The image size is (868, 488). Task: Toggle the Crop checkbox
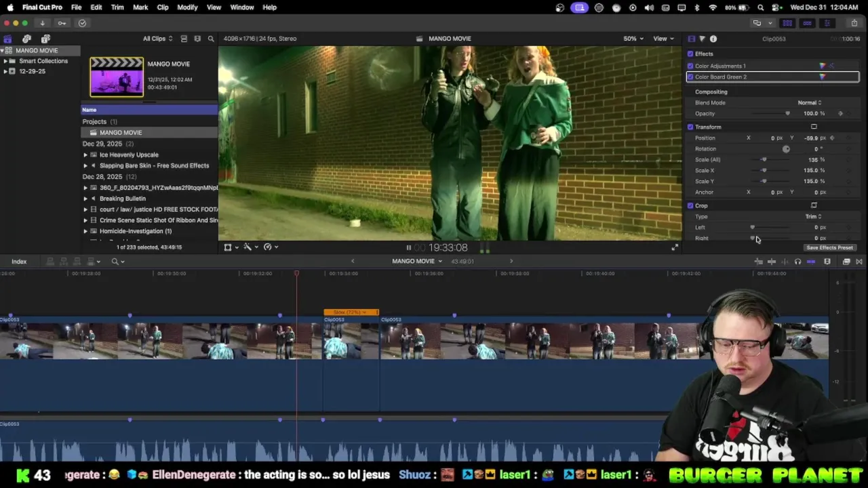click(x=690, y=205)
